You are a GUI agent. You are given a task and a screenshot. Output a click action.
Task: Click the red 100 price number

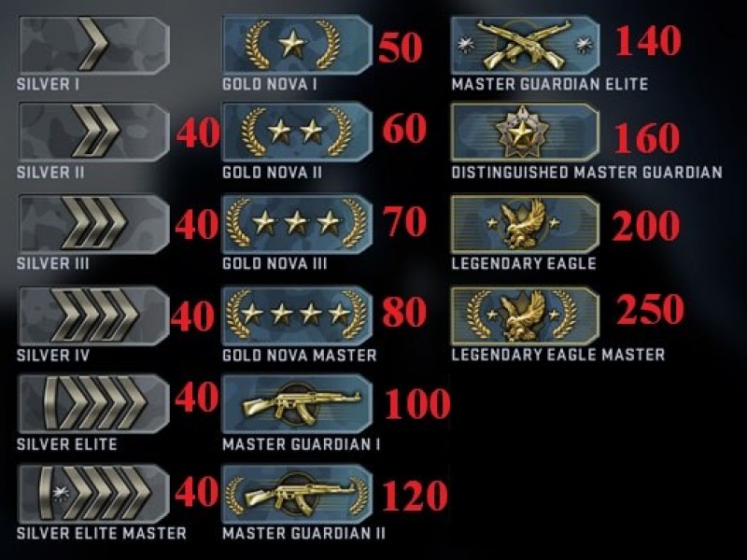click(417, 404)
